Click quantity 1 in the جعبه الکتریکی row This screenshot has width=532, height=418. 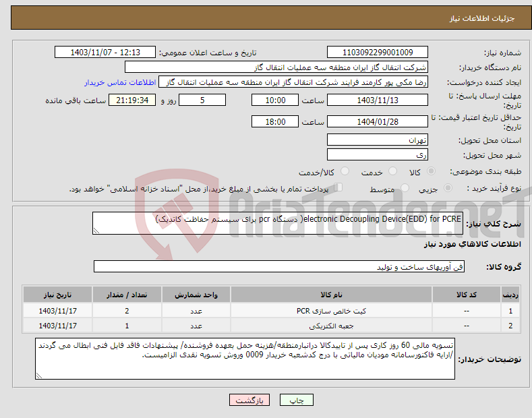tap(127, 326)
